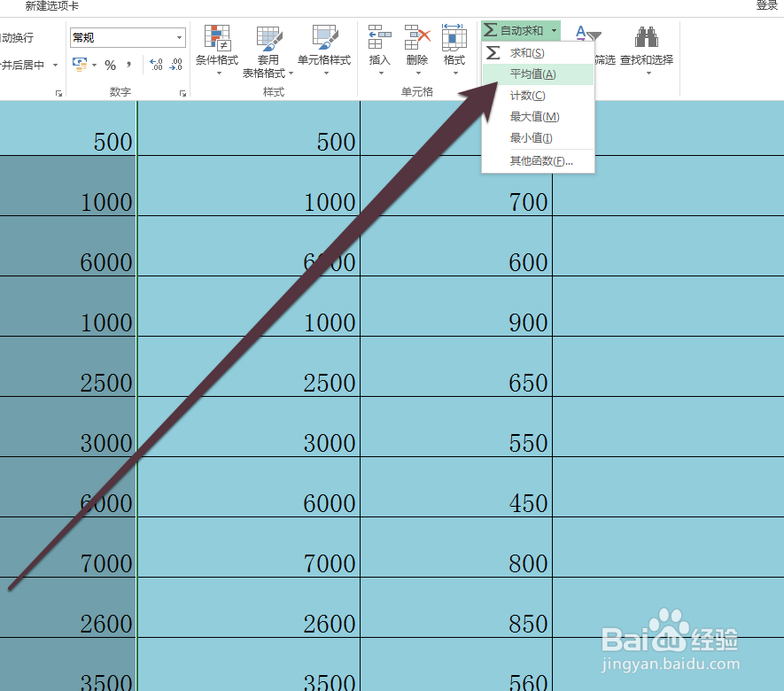Click Merge & Center (并后居中) button
Screen dimensions: 784x691
click(x=22, y=65)
